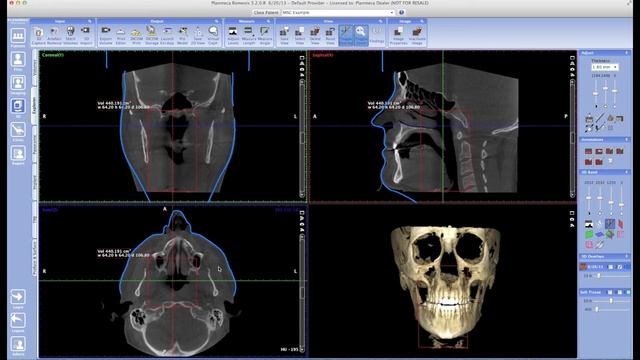Viewport: 640px width, 360px height.
Task: Open the Thickness dropdown
Action: click(605, 67)
